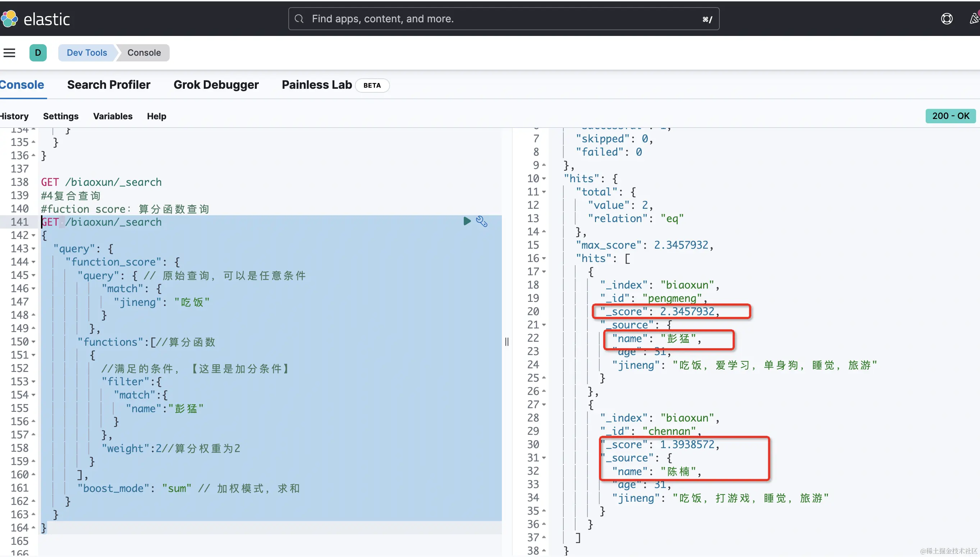Click the search magnifier icon
Screen dimensions: 980x557
coord(299,19)
